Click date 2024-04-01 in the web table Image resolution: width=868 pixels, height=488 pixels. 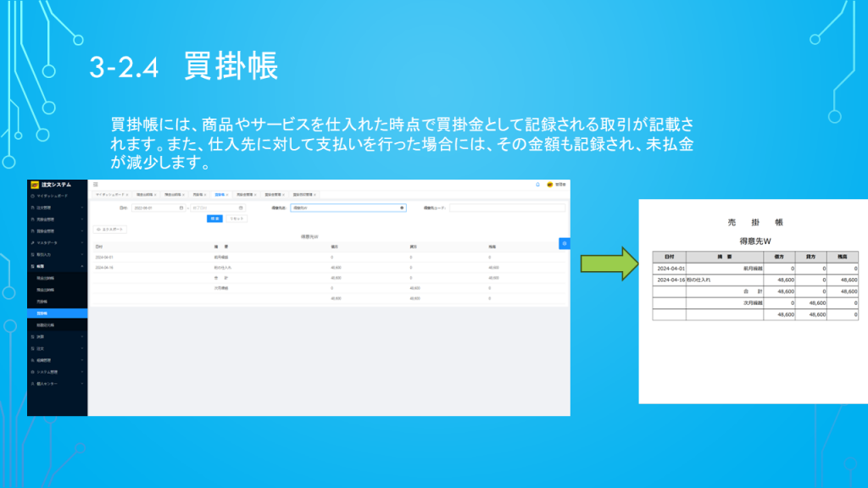coord(104,258)
